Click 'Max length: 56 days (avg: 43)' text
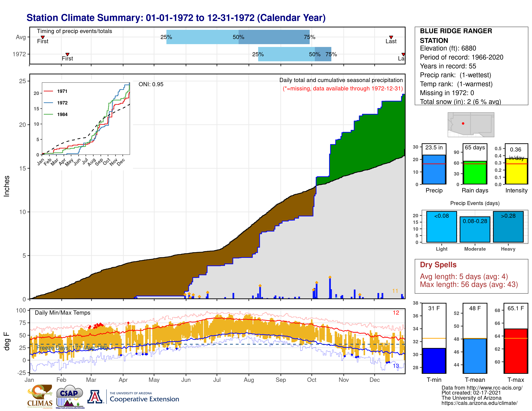Viewport: 532px width, 411px height. click(x=469, y=284)
